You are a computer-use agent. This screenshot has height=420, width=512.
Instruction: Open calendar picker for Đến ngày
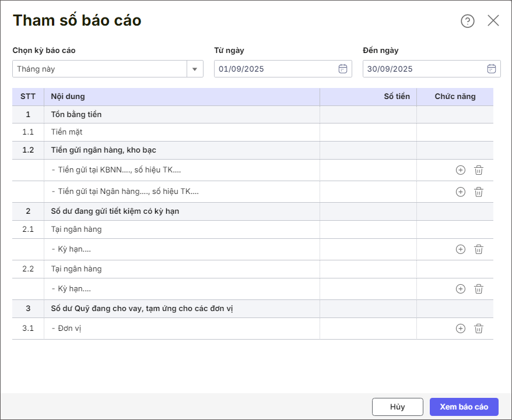tap(492, 69)
